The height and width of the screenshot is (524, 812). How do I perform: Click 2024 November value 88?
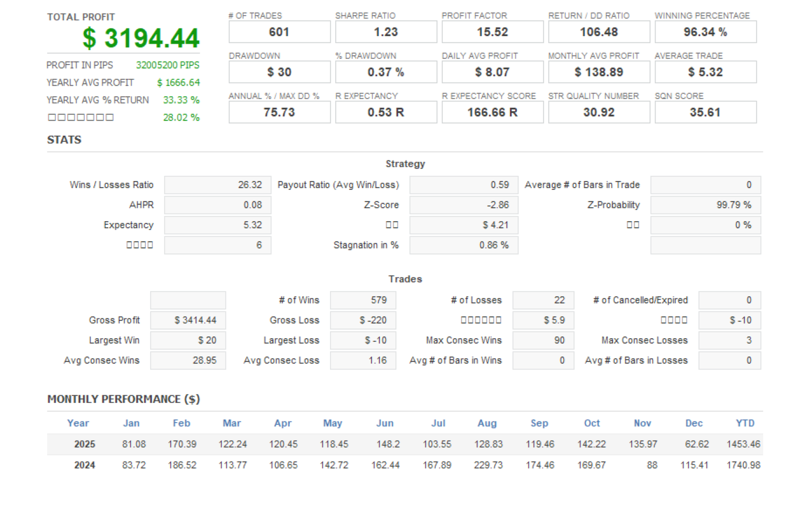coord(652,465)
